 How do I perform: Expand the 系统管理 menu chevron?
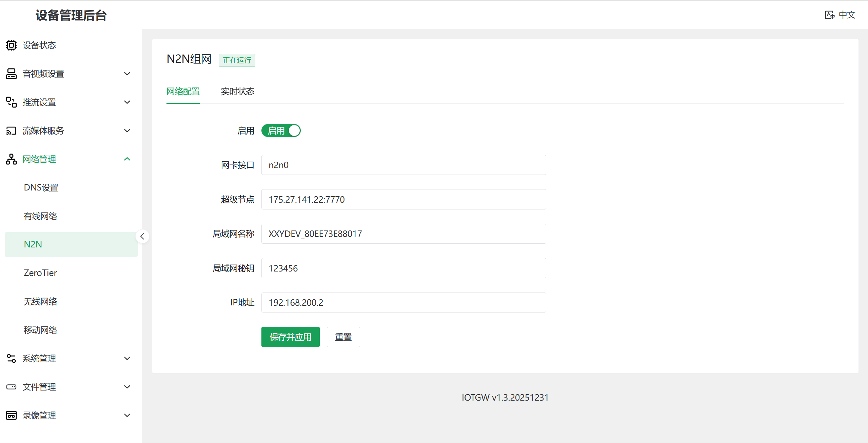(x=127, y=358)
